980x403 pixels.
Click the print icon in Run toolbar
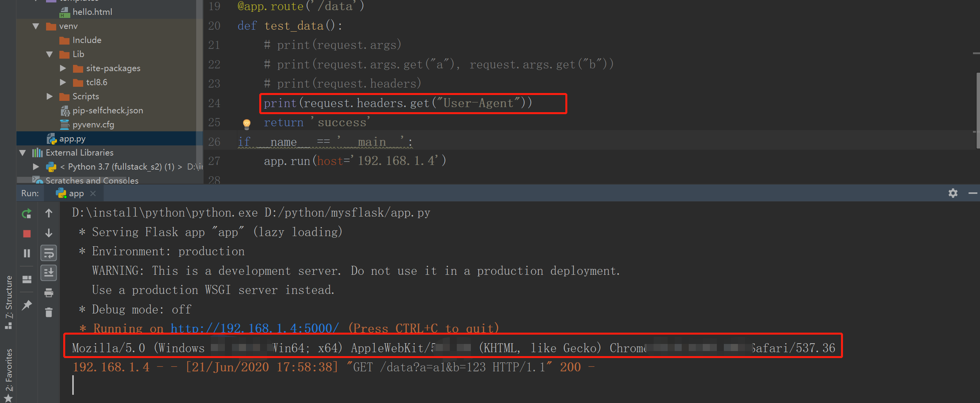tap(49, 292)
